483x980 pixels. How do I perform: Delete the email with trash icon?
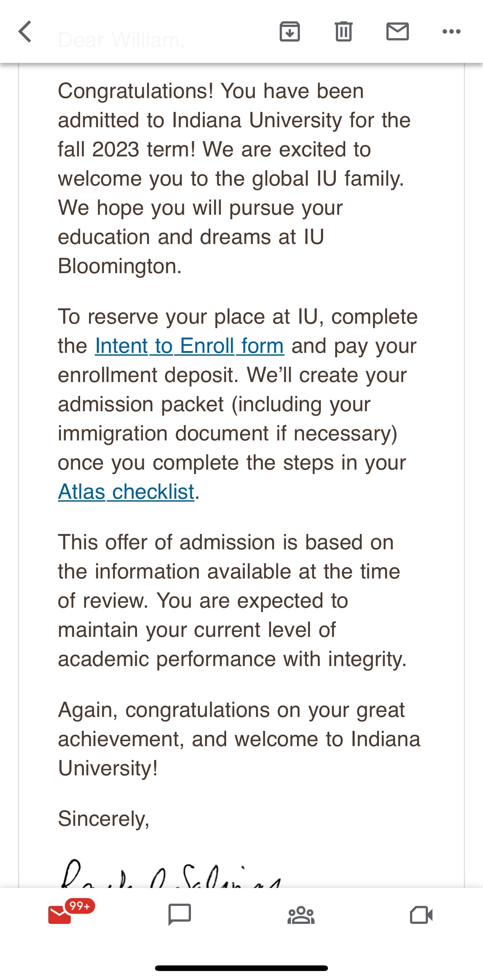click(x=343, y=31)
